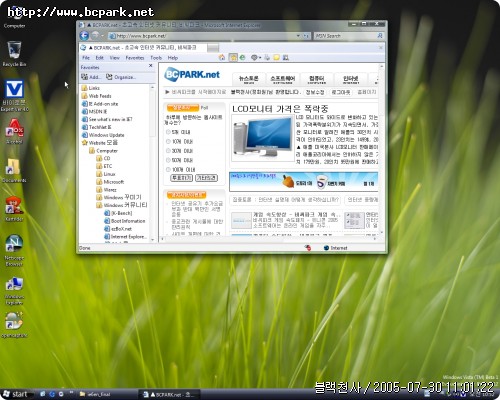Open the Computer desktop icon
Image resolution: width=500 pixels, height=400 pixels.
[15, 17]
